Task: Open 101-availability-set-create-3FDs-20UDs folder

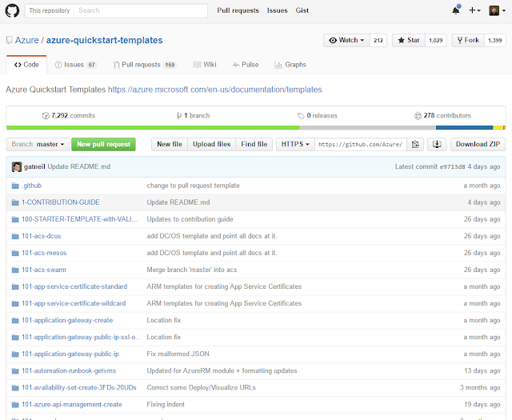Action: (79, 388)
